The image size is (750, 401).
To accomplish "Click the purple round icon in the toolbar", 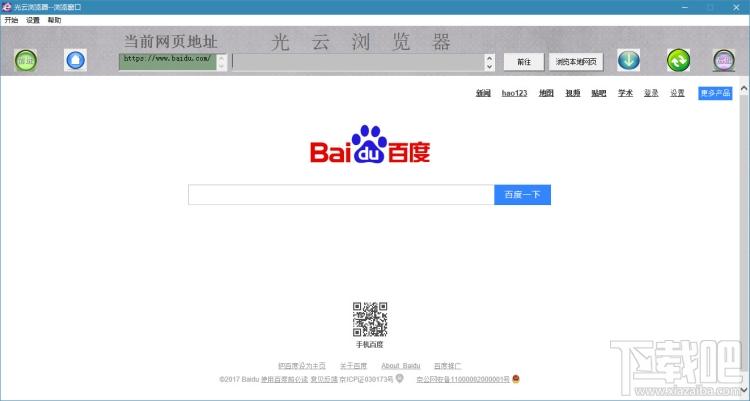I will [x=724, y=60].
